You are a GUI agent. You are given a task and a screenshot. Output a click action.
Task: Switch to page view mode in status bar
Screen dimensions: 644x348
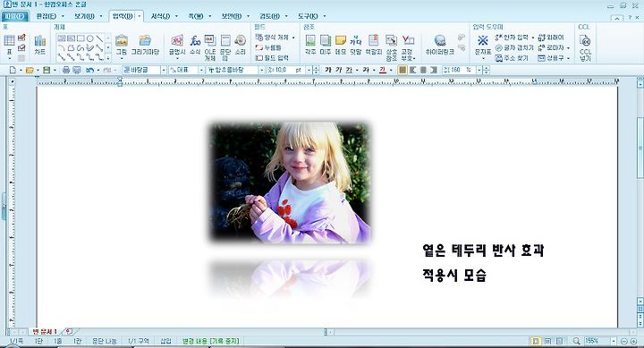point(535,341)
